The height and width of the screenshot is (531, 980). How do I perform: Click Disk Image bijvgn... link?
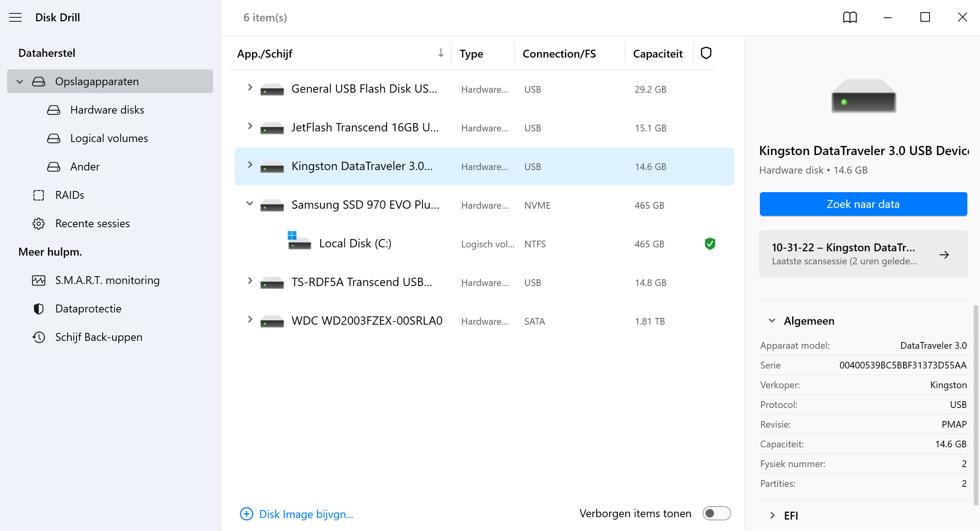click(306, 514)
